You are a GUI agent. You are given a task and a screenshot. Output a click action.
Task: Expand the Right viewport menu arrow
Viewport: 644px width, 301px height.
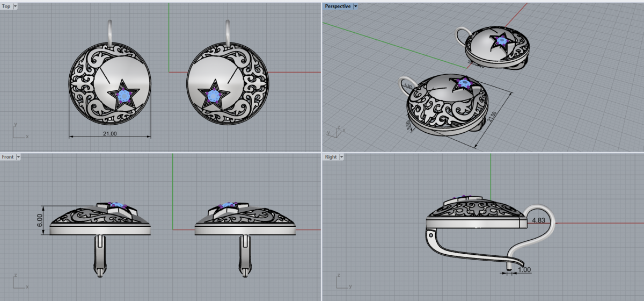[341, 157]
